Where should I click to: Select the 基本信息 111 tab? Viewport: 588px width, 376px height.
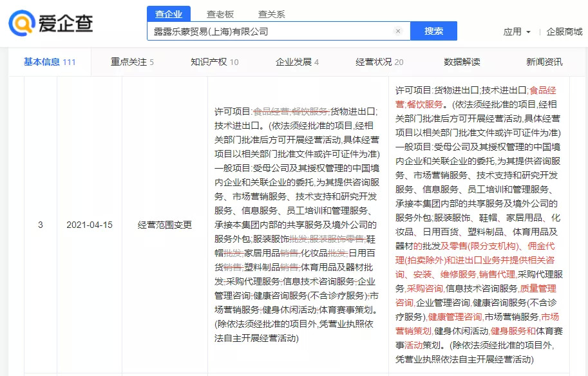click(50, 62)
